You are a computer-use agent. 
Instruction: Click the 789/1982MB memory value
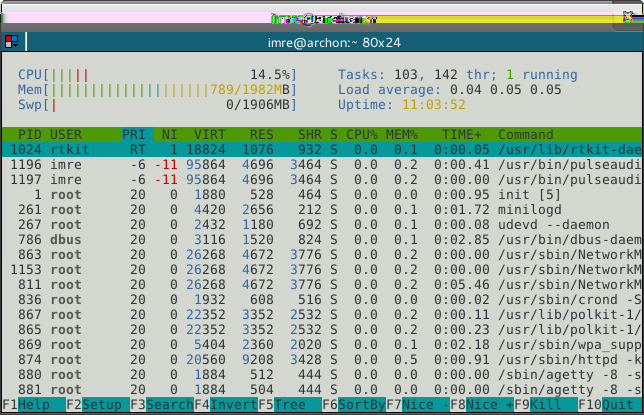click(250, 90)
